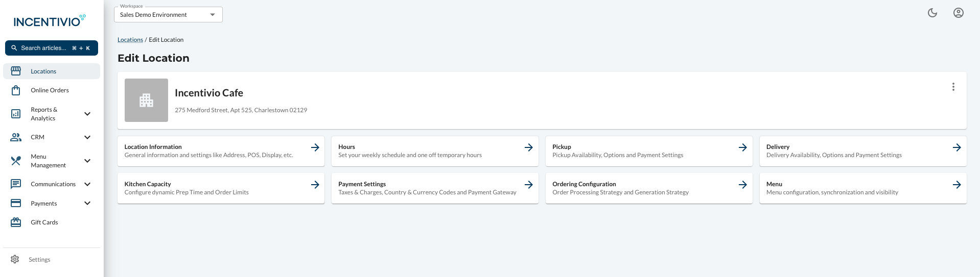The height and width of the screenshot is (277, 980).
Task: Click the Online Orders shopping bag icon
Action: [16, 90]
